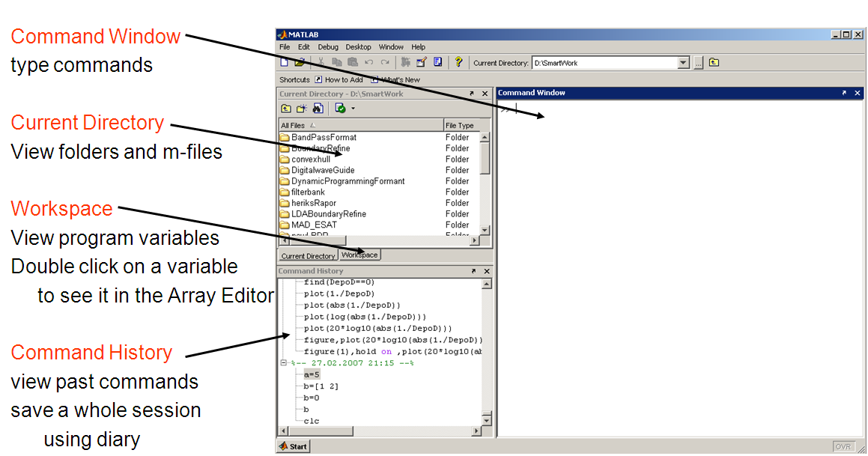Click the Copy toolbar icon
The height and width of the screenshot is (456, 868).
tap(336, 63)
